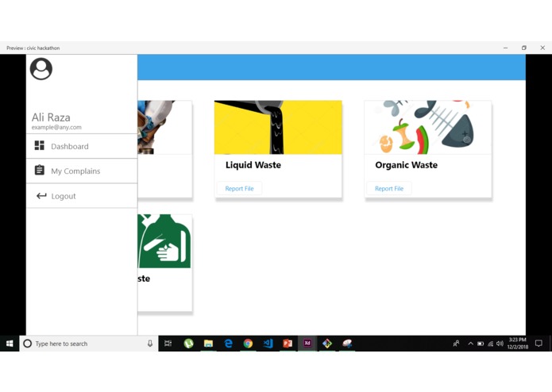The width and height of the screenshot is (552, 392).
Task: Click the People icon in system tray
Action: tap(456, 344)
